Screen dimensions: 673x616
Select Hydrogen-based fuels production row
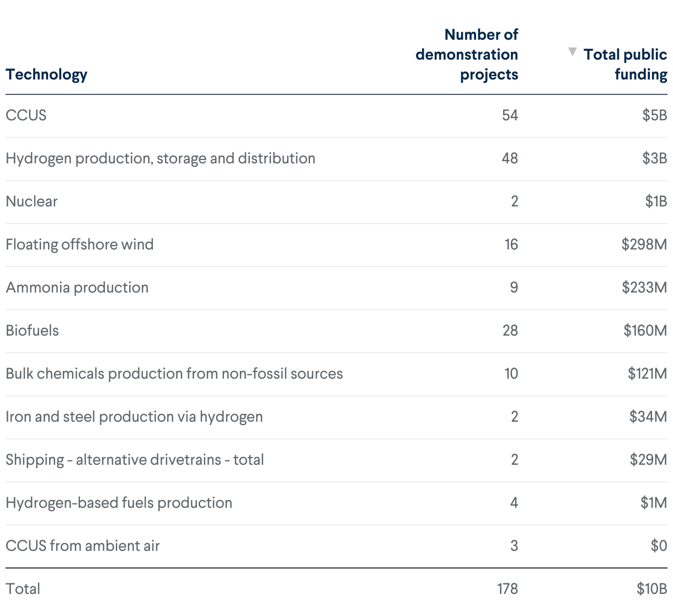[x=119, y=503]
